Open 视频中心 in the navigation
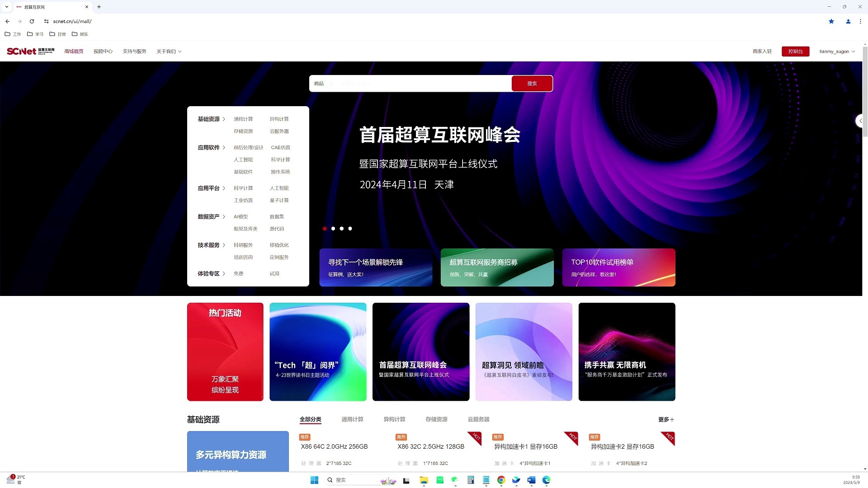This screenshot has height=488, width=868. [x=103, y=52]
